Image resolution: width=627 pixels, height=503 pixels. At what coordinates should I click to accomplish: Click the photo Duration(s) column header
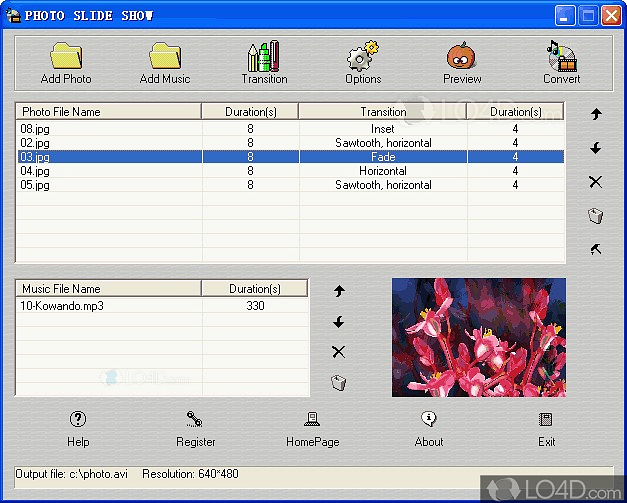tap(250, 112)
